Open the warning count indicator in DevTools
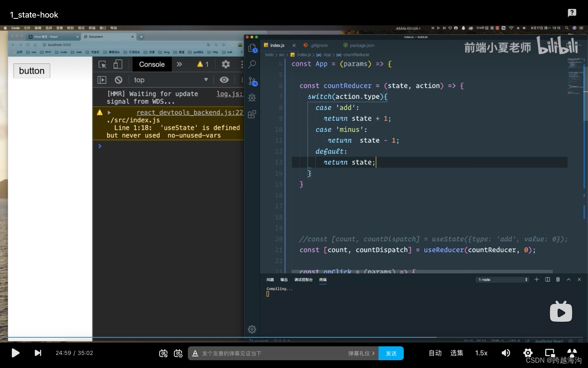 [203, 64]
